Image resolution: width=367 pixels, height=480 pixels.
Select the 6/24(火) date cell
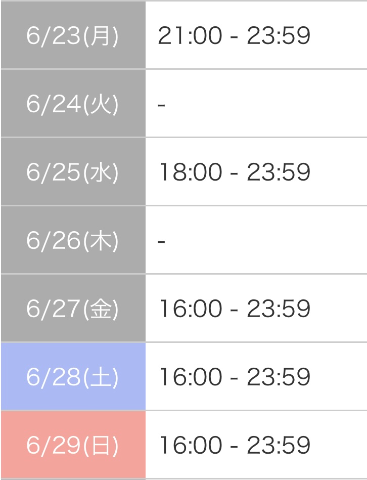click(73, 103)
